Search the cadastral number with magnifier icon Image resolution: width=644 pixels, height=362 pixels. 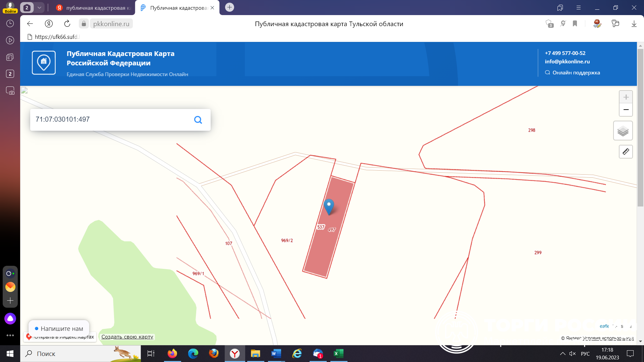(198, 120)
